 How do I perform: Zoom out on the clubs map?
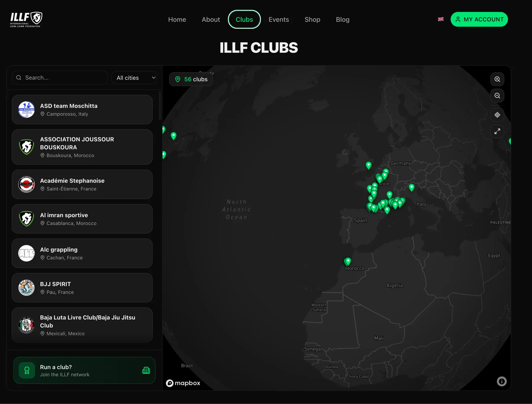pos(497,96)
